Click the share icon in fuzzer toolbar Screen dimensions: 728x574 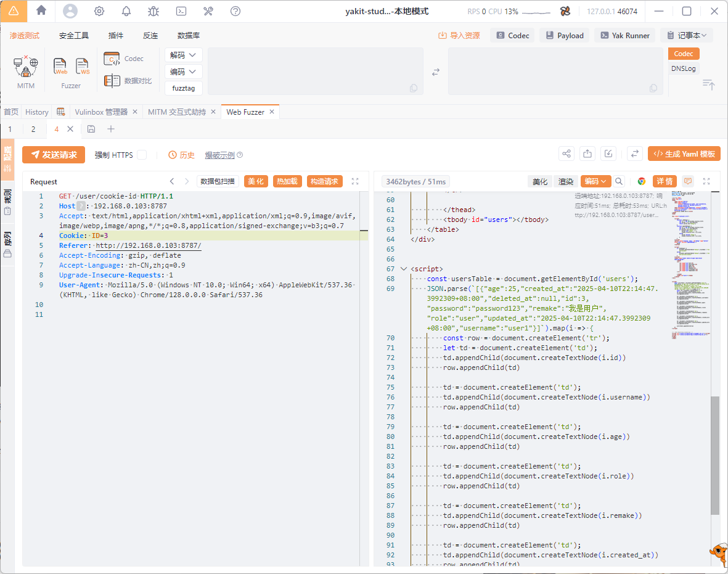(566, 154)
